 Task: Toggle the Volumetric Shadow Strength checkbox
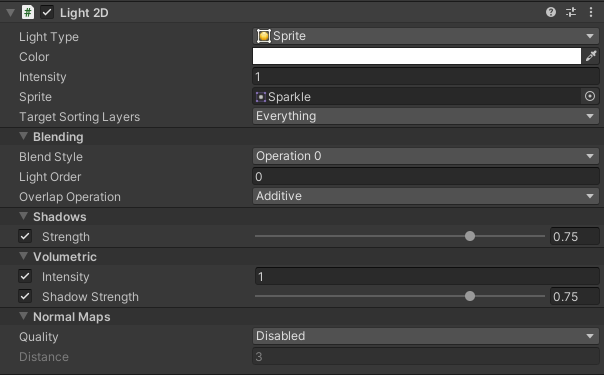pyautogui.click(x=25, y=296)
